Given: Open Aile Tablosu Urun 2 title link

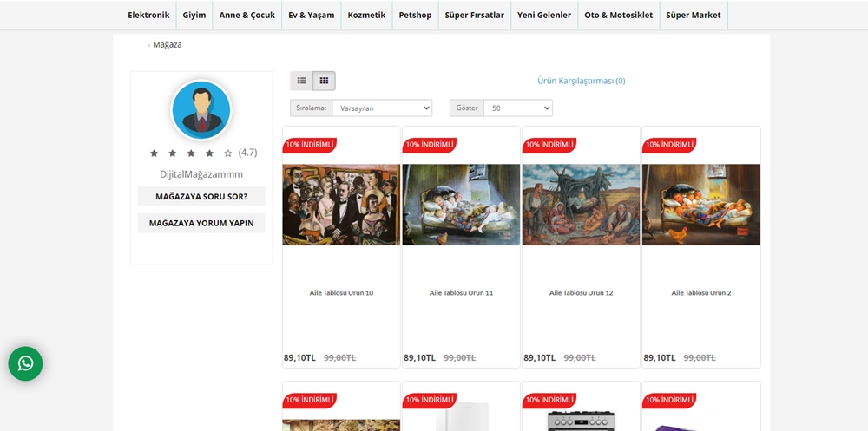Looking at the screenshot, I should coord(701,293).
